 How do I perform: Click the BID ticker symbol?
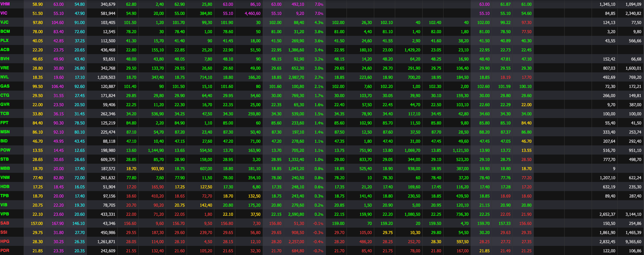(4, 141)
